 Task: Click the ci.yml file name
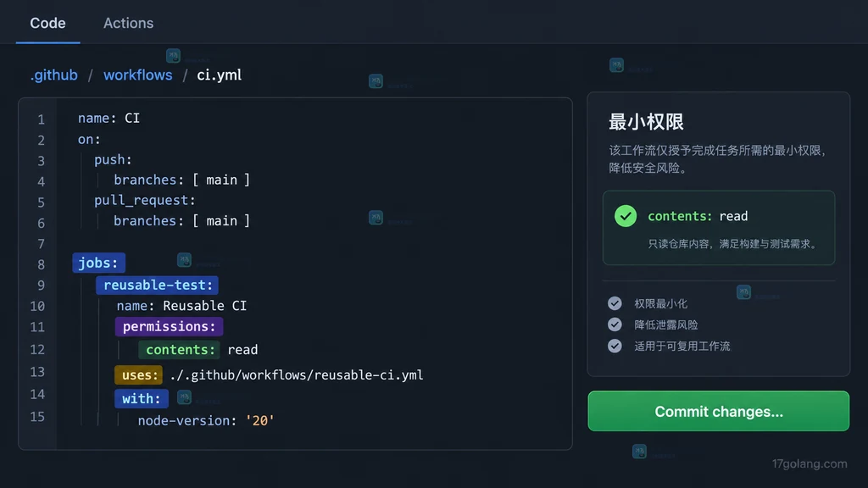tap(220, 75)
